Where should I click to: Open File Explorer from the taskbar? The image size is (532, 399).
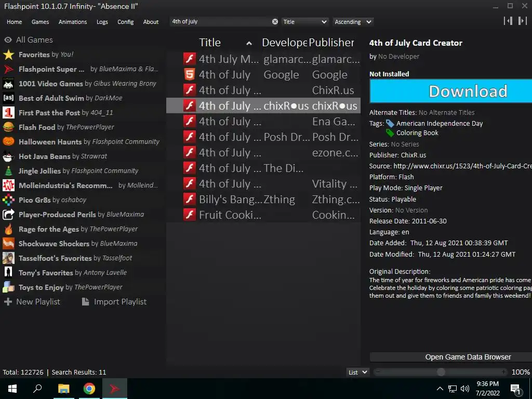pos(63,389)
